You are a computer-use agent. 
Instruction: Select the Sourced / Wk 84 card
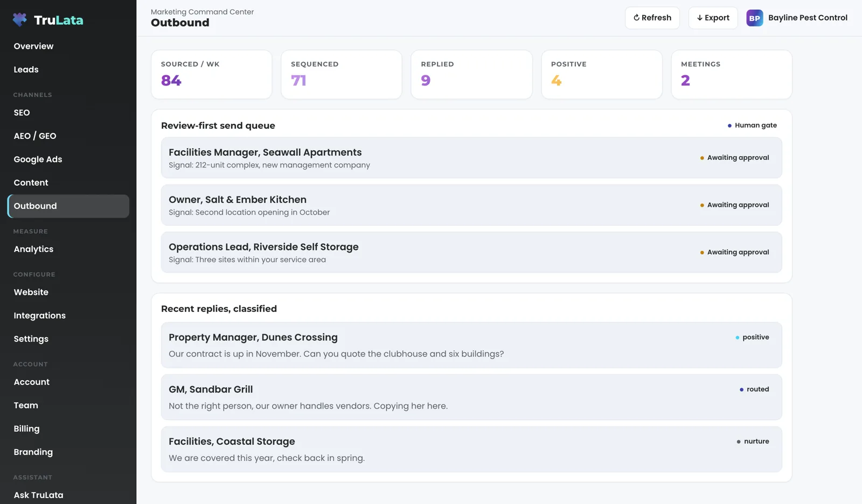coord(211,74)
